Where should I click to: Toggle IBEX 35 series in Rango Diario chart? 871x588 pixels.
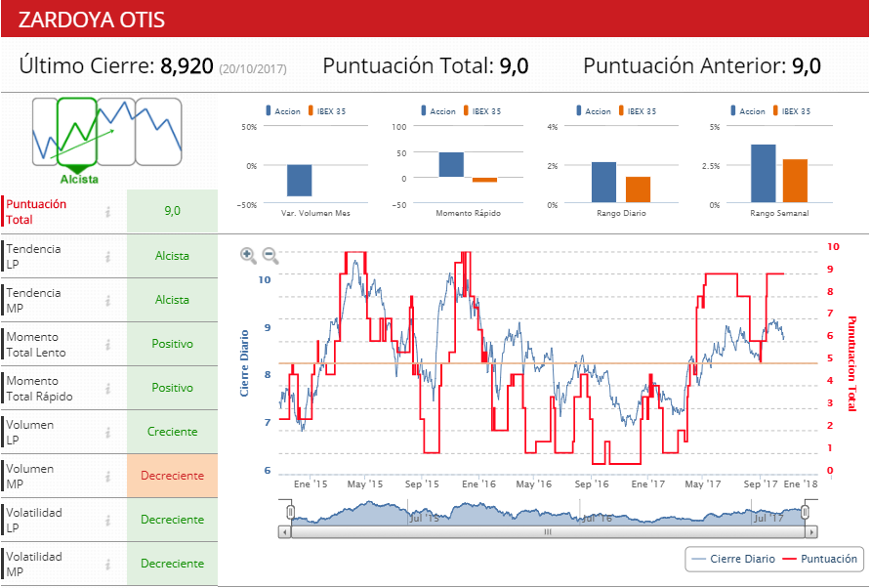638,111
